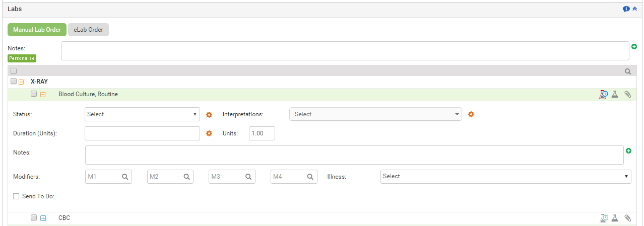
Task: Click the Personalize button
Action: [22, 58]
